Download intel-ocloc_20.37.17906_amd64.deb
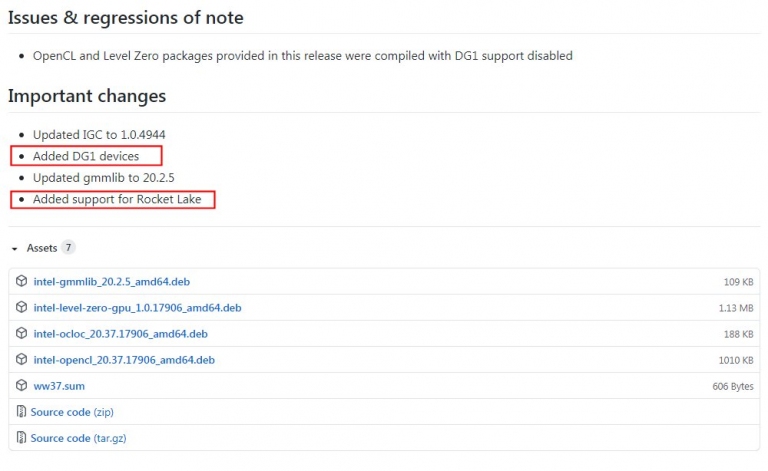 coord(120,334)
